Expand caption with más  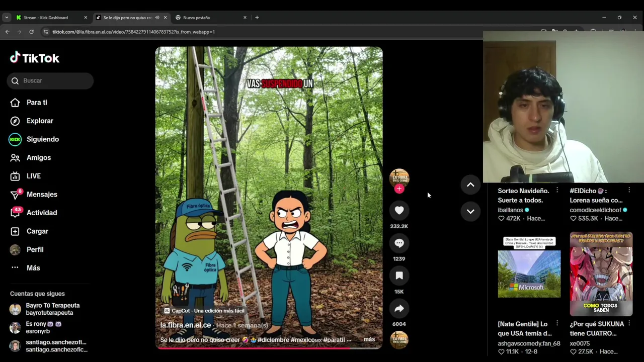369,339
